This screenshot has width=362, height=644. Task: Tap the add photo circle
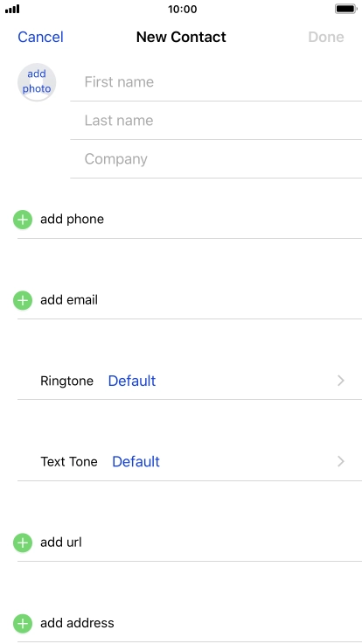pos(37,82)
